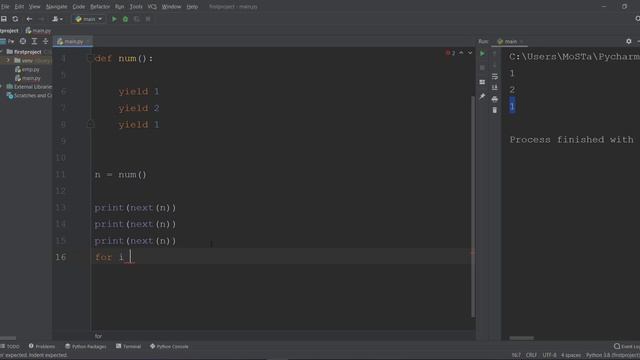Collapse all in the Project panel
This screenshot has width=640, height=360.
[45, 41]
